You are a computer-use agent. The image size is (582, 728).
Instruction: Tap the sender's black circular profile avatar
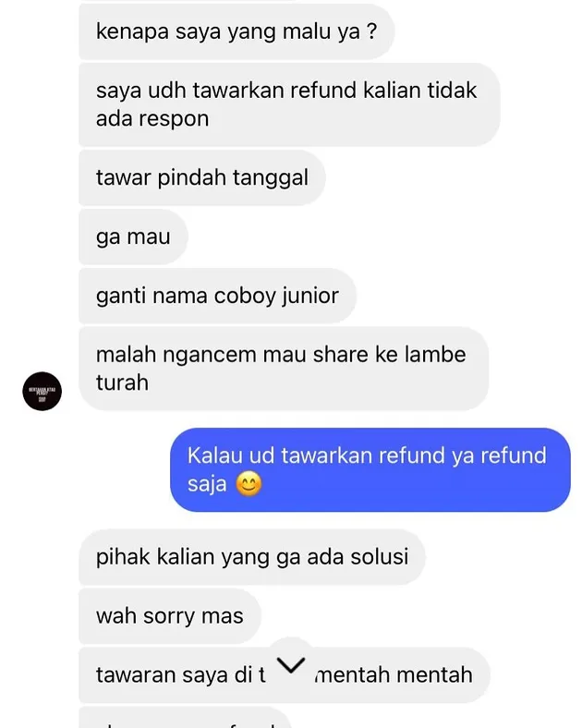pyautogui.click(x=42, y=391)
